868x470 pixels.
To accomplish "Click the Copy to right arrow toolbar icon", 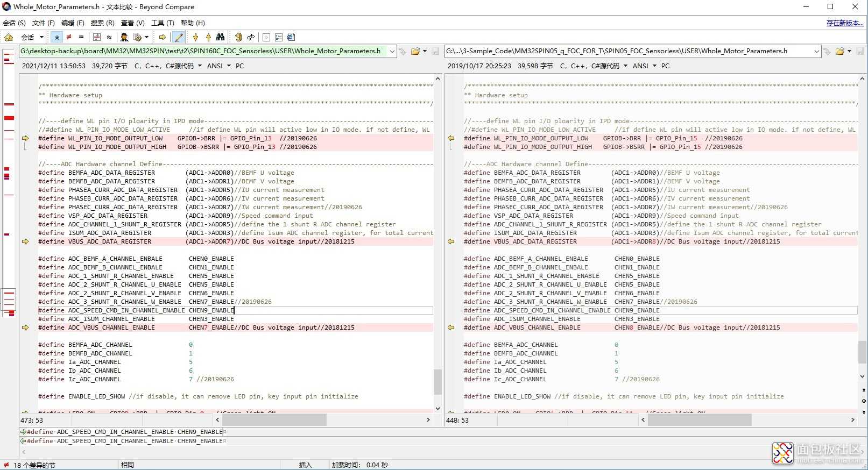I will (x=162, y=37).
